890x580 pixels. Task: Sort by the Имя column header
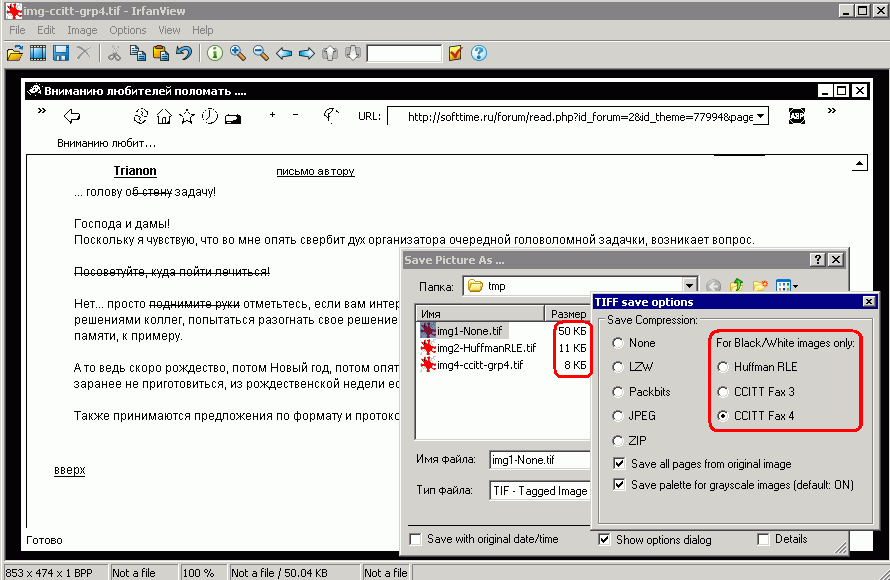coord(481,313)
